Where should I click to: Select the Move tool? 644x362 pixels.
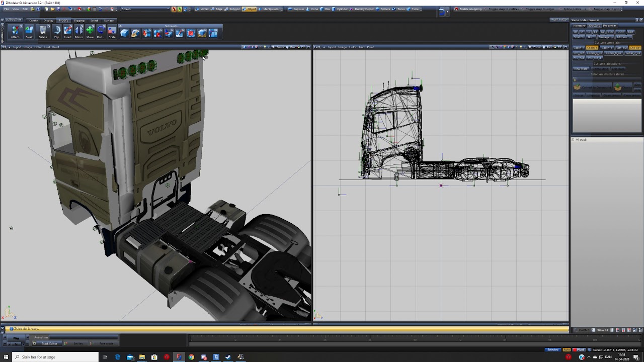(x=90, y=33)
